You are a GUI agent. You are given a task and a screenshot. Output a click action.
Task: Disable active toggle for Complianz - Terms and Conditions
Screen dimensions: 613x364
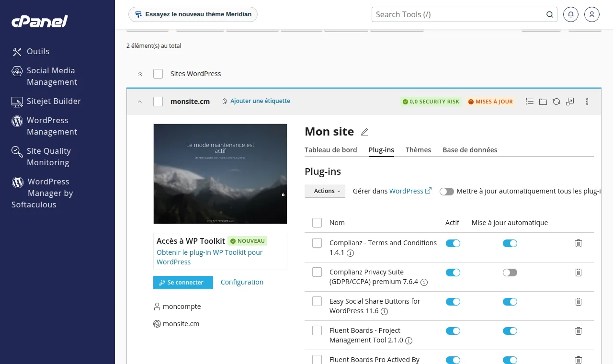[x=453, y=243]
